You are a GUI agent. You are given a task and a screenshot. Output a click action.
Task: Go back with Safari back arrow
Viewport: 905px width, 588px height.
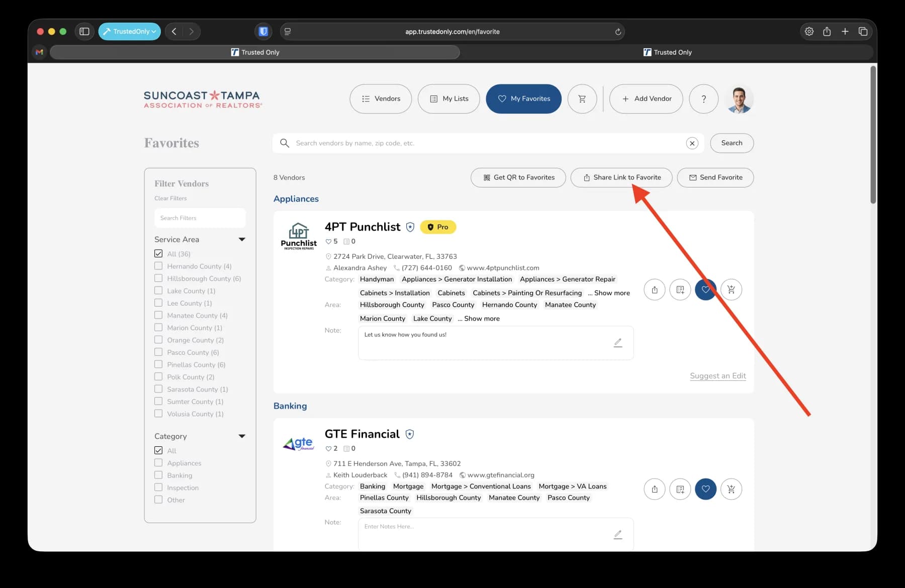point(174,31)
